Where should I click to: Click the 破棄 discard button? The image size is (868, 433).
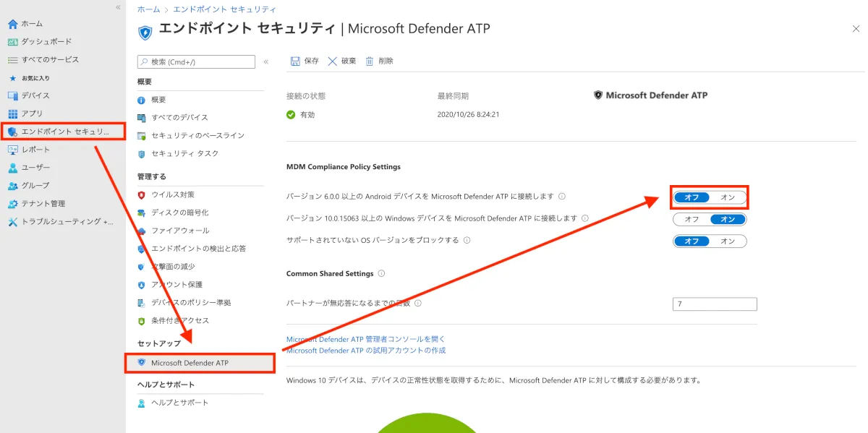[x=342, y=61]
